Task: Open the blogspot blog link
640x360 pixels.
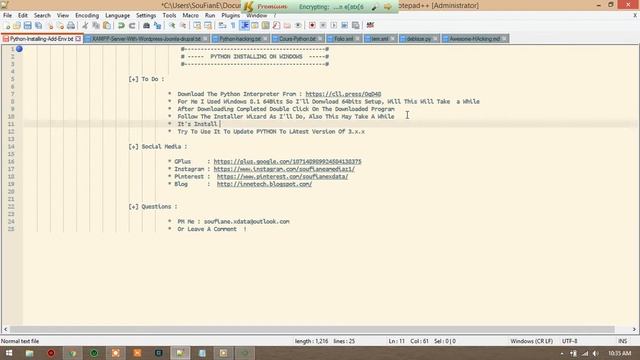Action: tap(264, 184)
